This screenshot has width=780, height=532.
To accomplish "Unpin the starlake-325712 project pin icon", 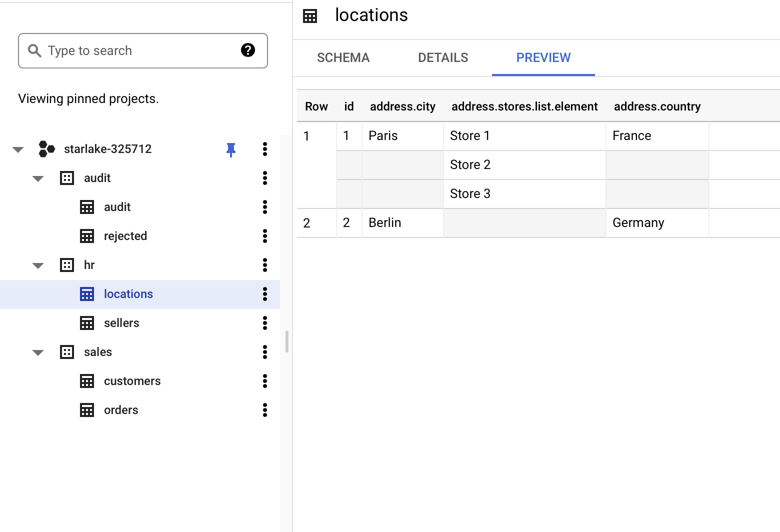I will (x=231, y=149).
